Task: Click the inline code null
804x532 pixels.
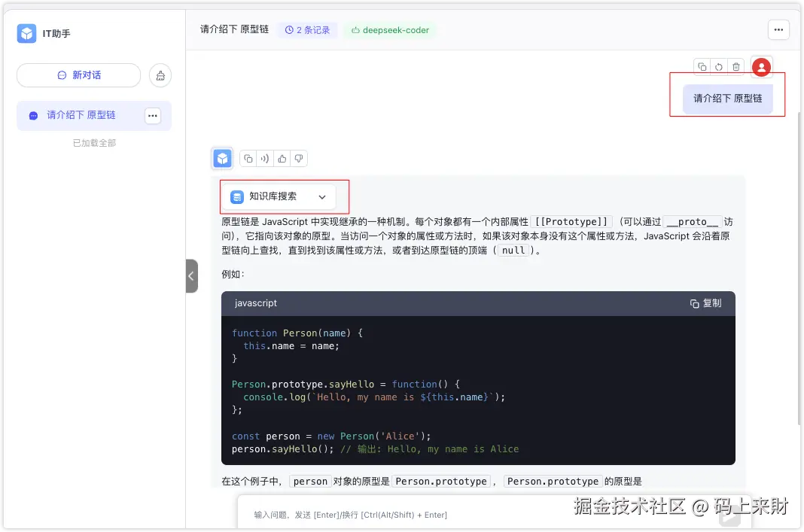Action: pos(513,251)
